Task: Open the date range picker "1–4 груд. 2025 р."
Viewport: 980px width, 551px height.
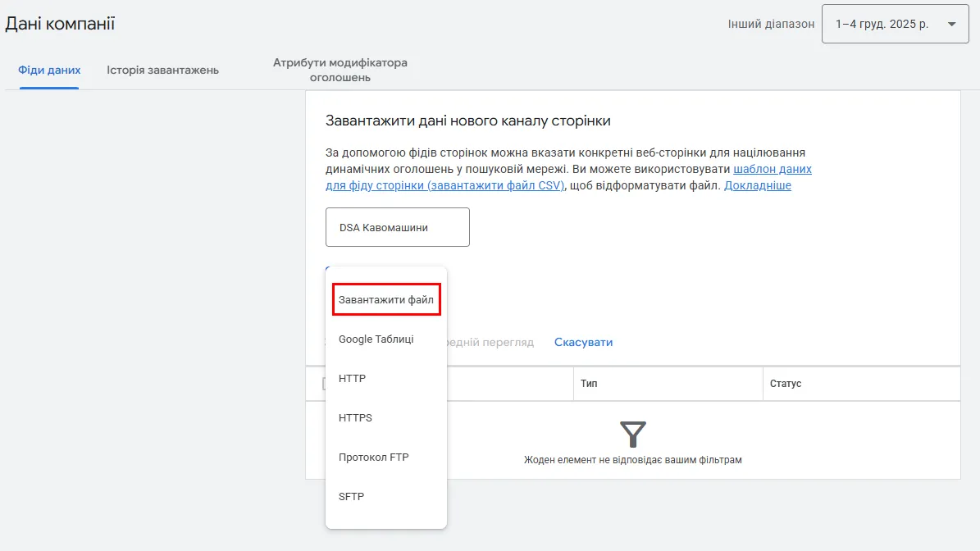Action: 894,24
